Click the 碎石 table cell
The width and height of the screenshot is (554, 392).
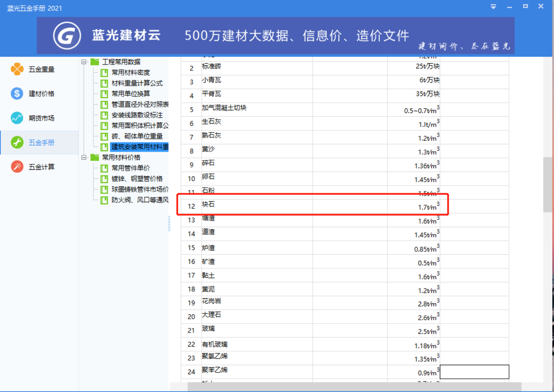tap(257, 164)
